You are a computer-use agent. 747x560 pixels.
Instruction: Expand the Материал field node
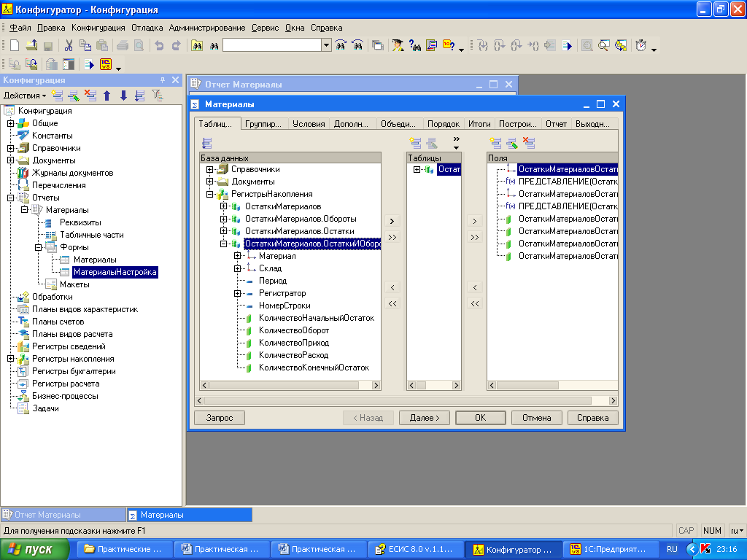point(237,256)
